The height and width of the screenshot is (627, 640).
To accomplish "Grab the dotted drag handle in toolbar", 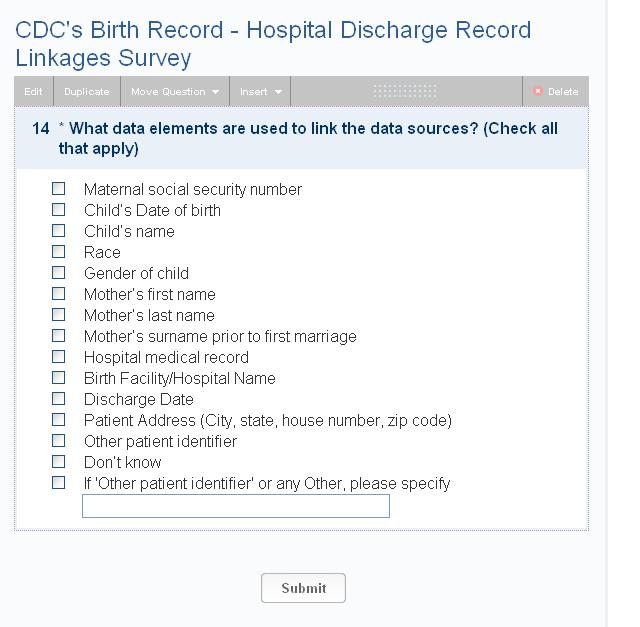I will click(405, 91).
